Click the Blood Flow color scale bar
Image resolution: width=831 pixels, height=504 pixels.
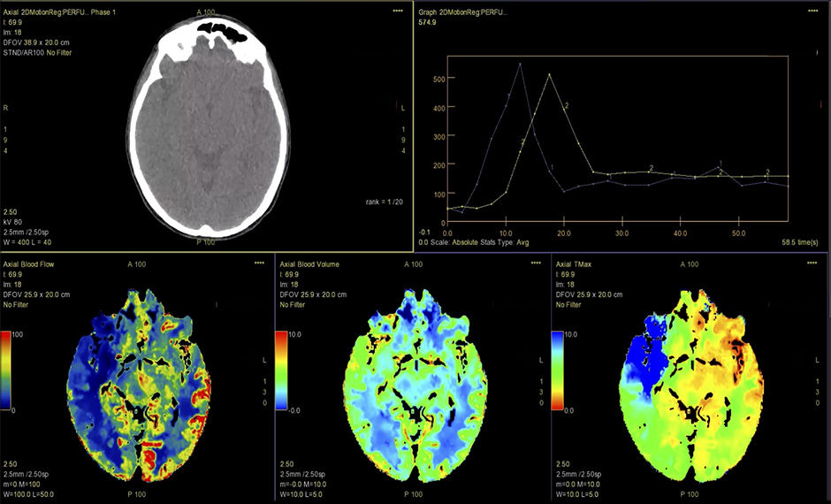[x=7, y=372]
